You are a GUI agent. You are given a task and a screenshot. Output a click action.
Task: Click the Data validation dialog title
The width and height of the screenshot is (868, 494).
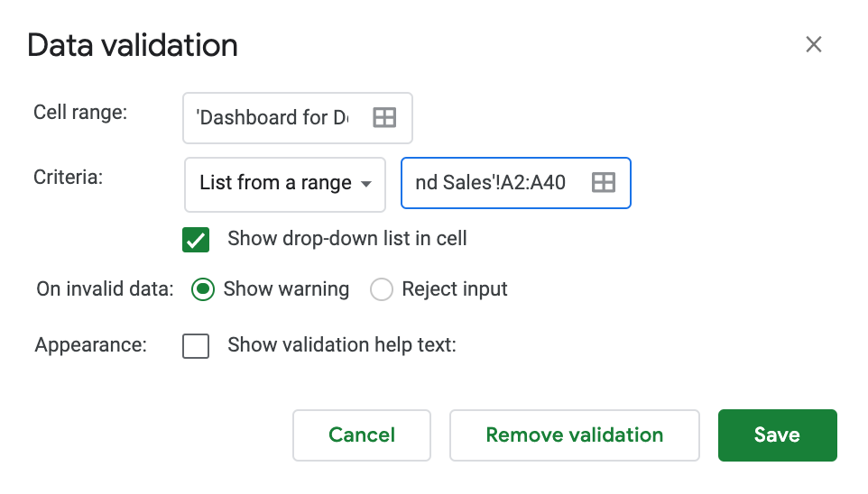click(x=133, y=45)
